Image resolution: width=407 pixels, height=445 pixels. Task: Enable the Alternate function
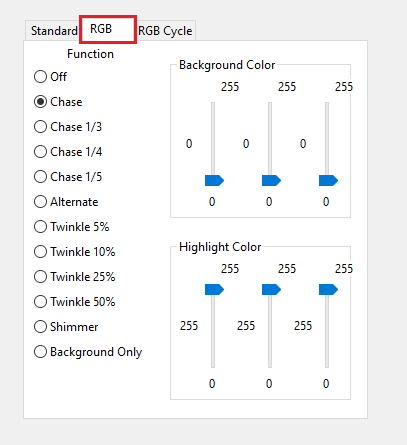[x=66, y=202]
